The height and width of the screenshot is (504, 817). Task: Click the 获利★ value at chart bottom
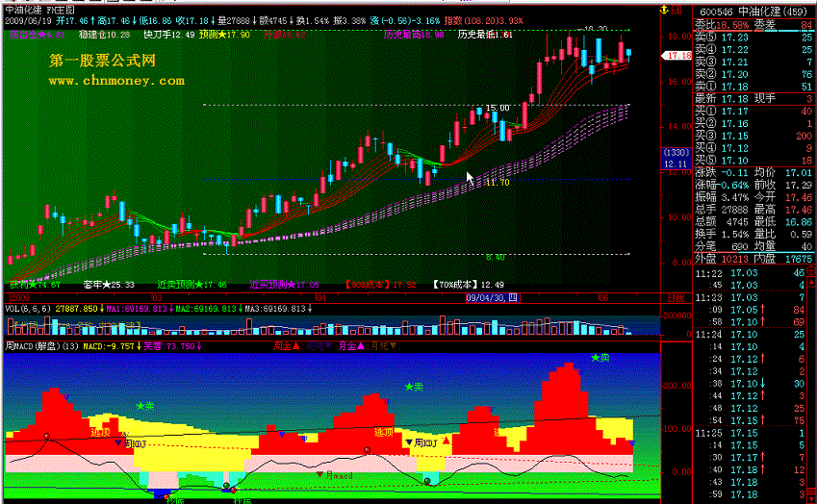(35, 285)
